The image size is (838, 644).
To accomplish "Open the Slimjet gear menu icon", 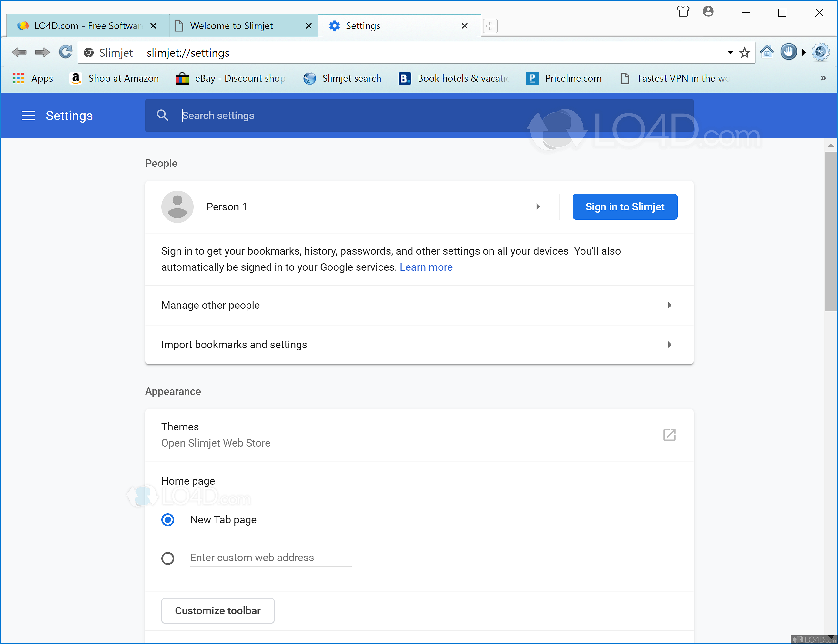I will click(821, 52).
